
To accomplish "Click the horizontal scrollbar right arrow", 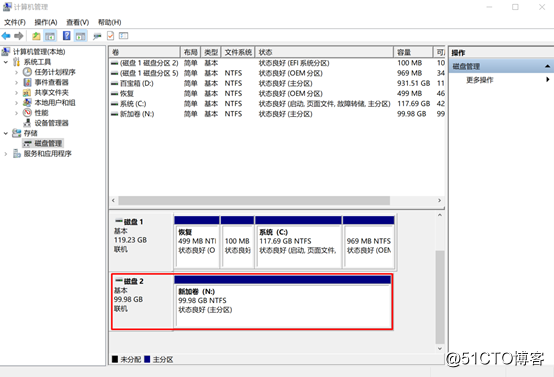I will [440, 200].
